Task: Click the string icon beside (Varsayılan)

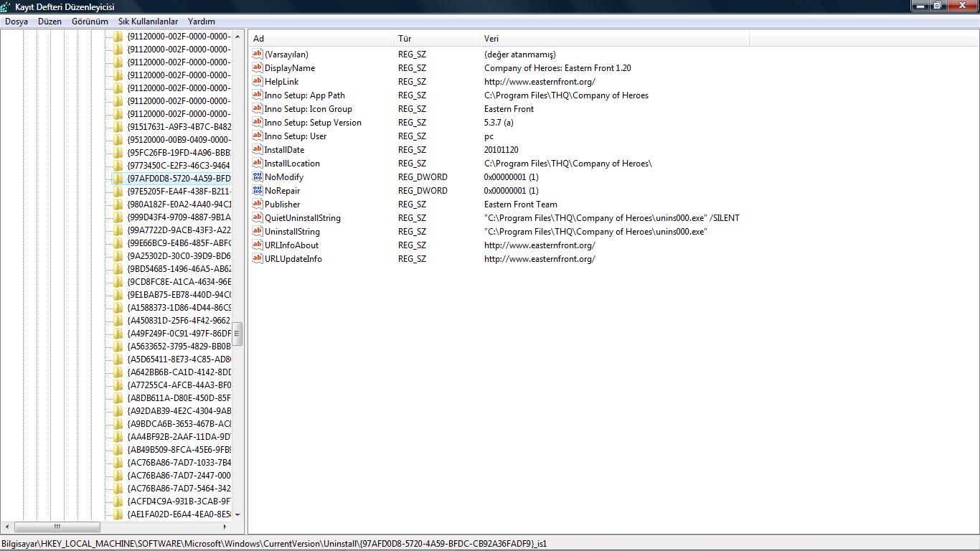Action: [258, 54]
